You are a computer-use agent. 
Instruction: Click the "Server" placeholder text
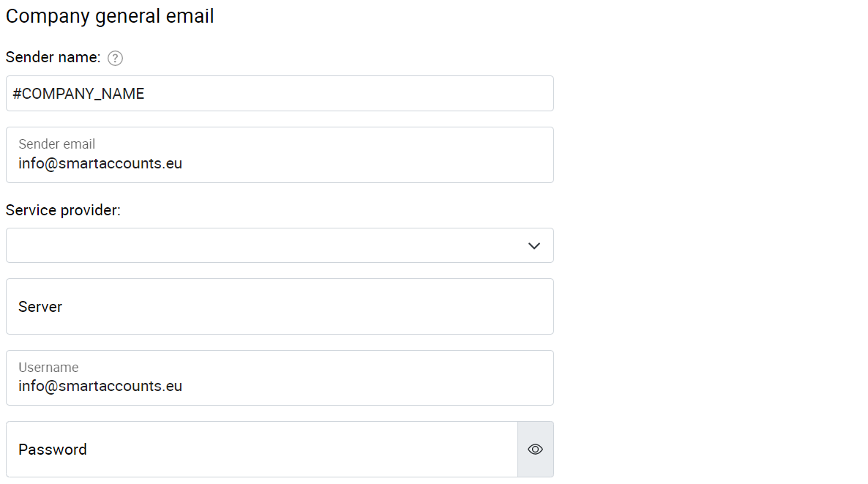[40, 307]
